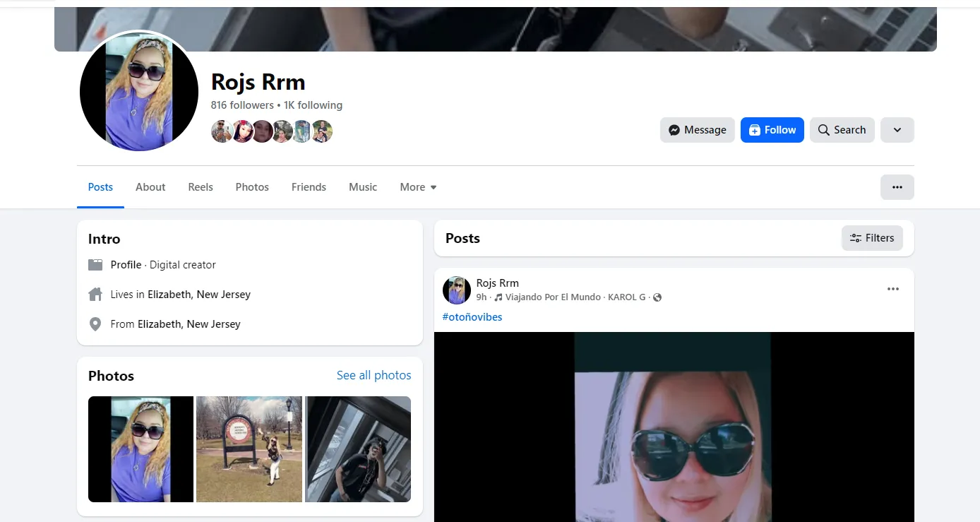The width and height of the screenshot is (980, 522).
Task: Open the About tab
Action: pos(150,187)
